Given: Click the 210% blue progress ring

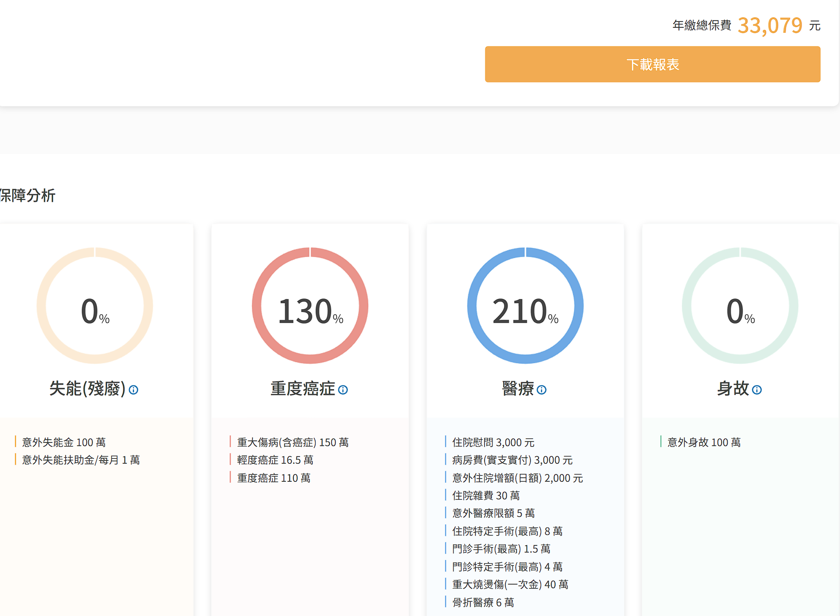Looking at the screenshot, I should pyautogui.click(x=525, y=305).
